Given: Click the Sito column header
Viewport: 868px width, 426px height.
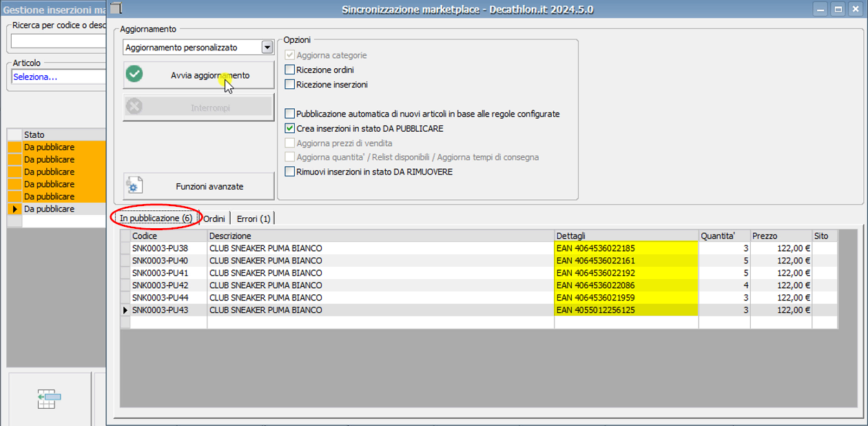Looking at the screenshot, I should pyautogui.click(x=825, y=236).
